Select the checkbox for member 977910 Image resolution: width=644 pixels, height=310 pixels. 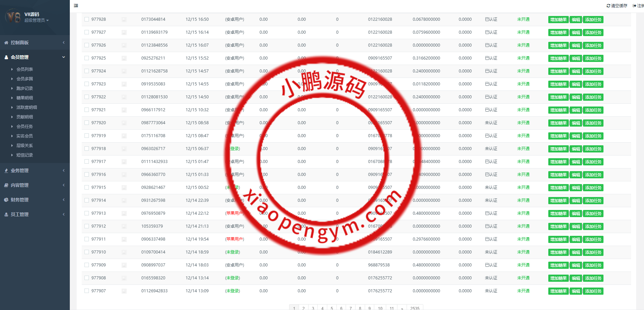pyautogui.click(x=87, y=252)
